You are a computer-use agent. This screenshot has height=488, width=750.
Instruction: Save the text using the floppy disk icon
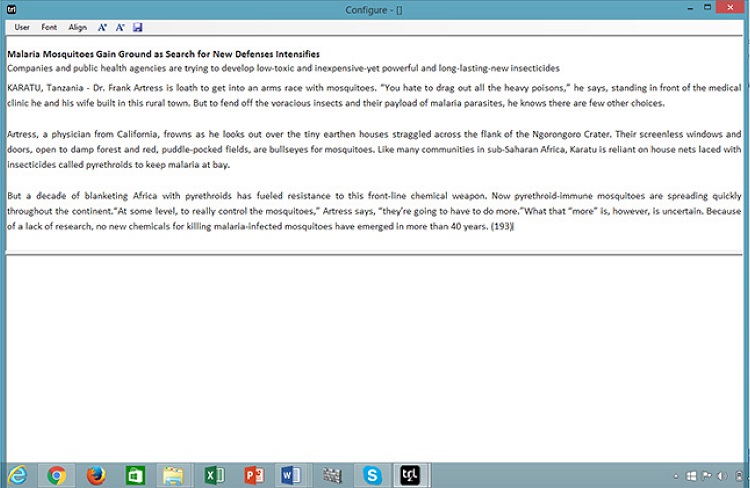coord(137,27)
